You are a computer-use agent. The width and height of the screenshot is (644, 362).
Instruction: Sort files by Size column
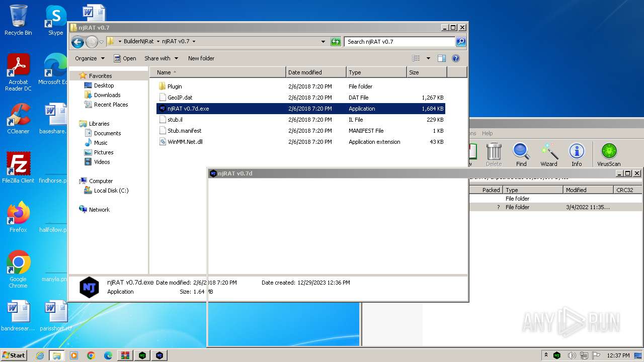427,72
